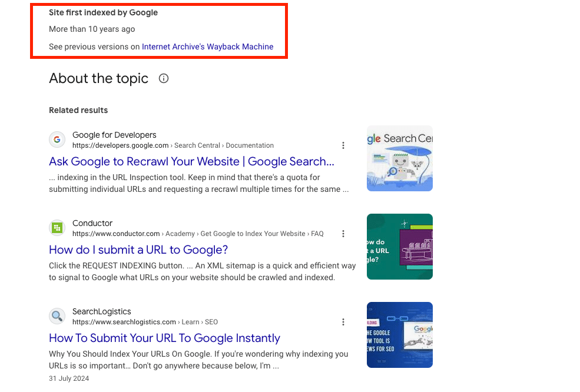Image resolution: width=580 pixels, height=392 pixels.
Task: Click the Google Search Central robot thumbnail
Action: click(x=399, y=158)
